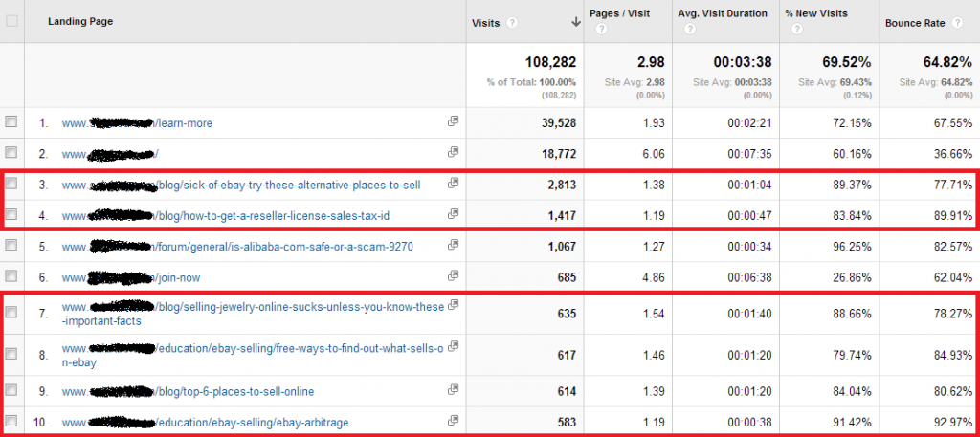The width and height of the screenshot is (980, 437).
Task: Open external link icon for sick-of-ebay row
Action: click(453, 183)
